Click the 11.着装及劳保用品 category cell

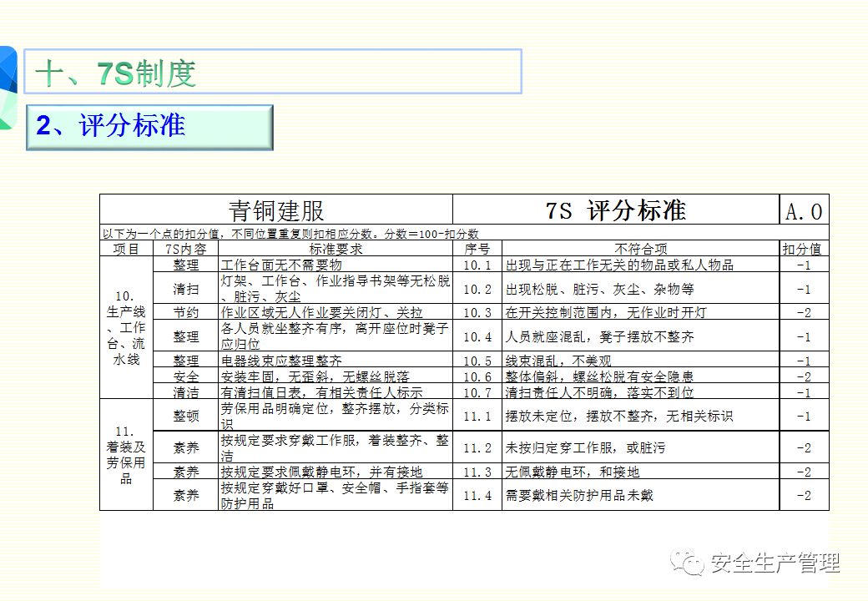(x=126, y=455)
